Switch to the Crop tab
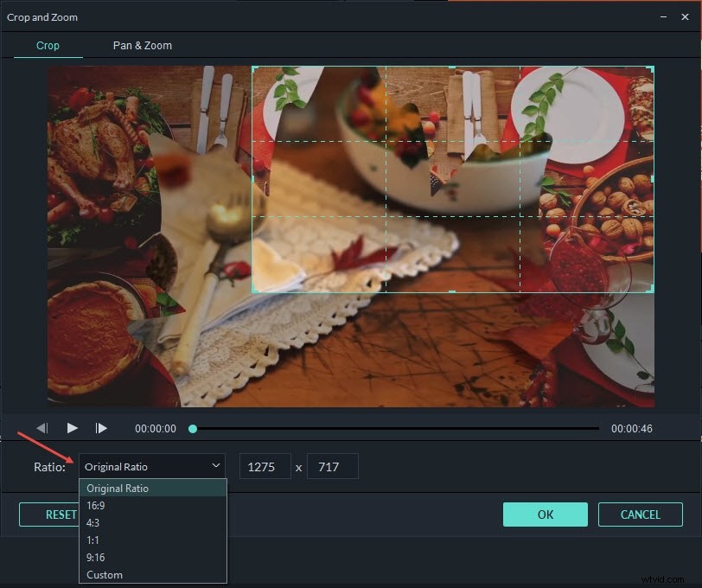 coord(48,45)
